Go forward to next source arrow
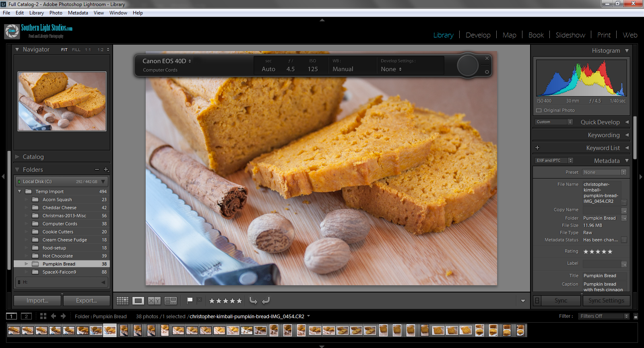 coord(63,316)
